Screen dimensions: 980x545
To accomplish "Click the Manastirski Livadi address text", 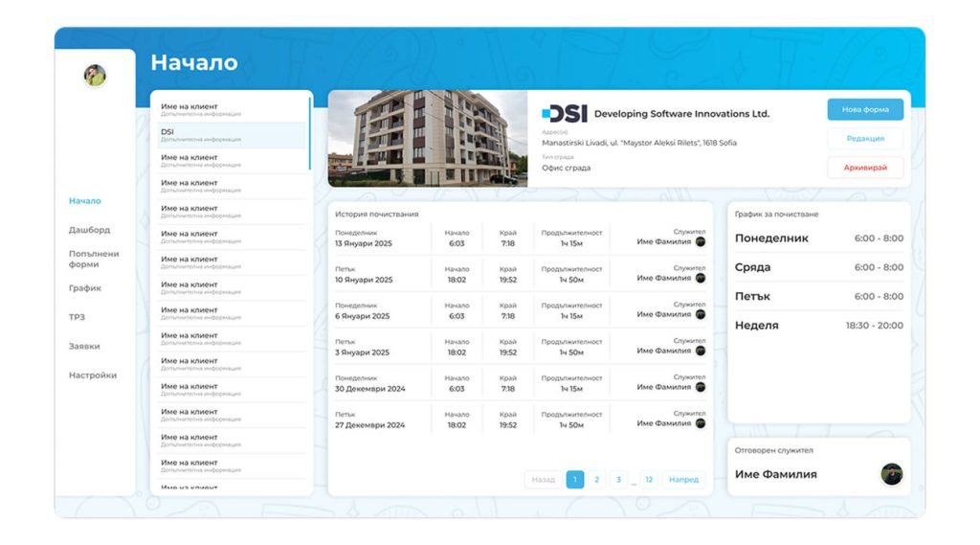I will [x=639, y=143].
